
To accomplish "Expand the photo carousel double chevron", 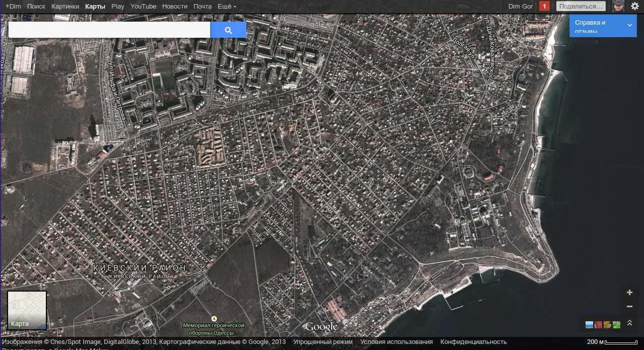I will point(629,323).
